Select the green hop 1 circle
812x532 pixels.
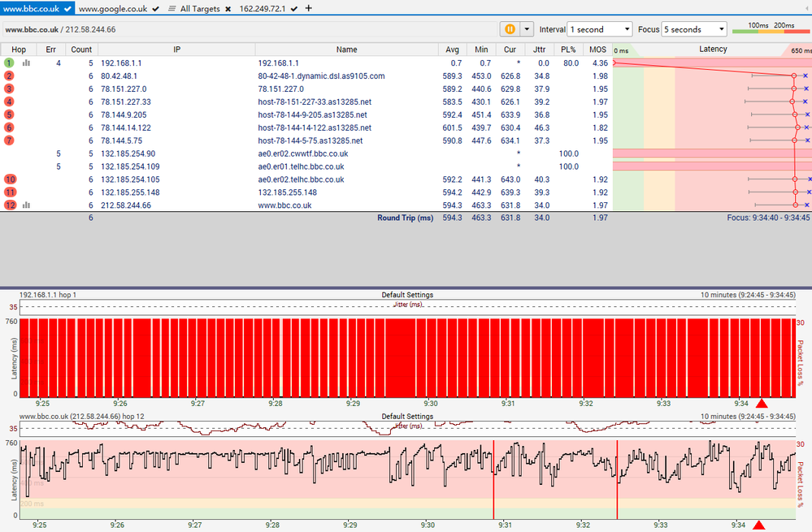[x=9, y=63]
